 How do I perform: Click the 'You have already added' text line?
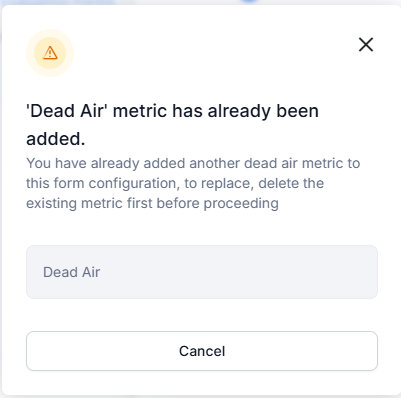pyautogui.click(x=193, y=163)
